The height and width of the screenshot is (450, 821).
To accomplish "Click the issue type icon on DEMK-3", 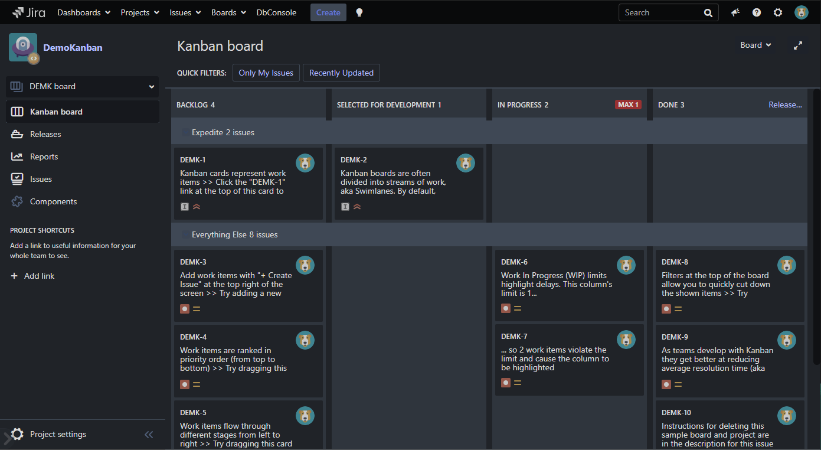I will [x=184, y=309].
